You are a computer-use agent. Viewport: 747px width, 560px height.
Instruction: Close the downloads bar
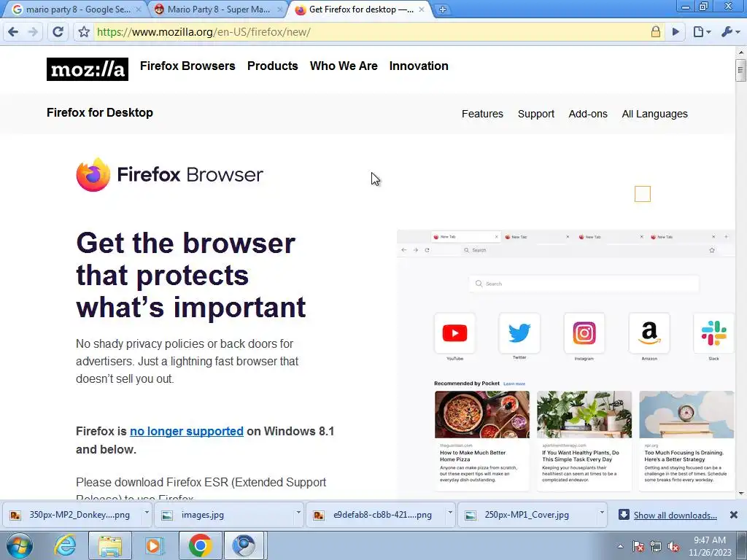pos(734,515)
